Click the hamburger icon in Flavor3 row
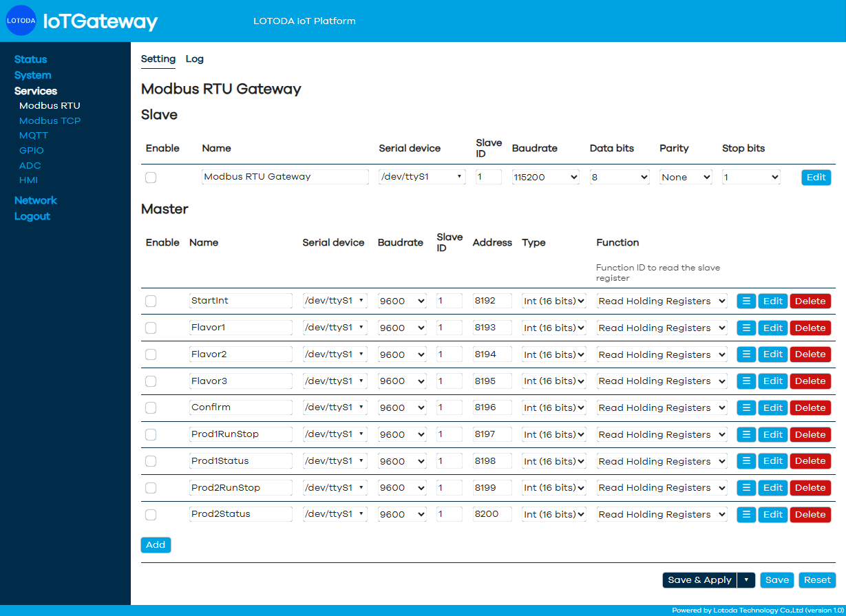The image size is (846, 616). click(x=746, y=381)
